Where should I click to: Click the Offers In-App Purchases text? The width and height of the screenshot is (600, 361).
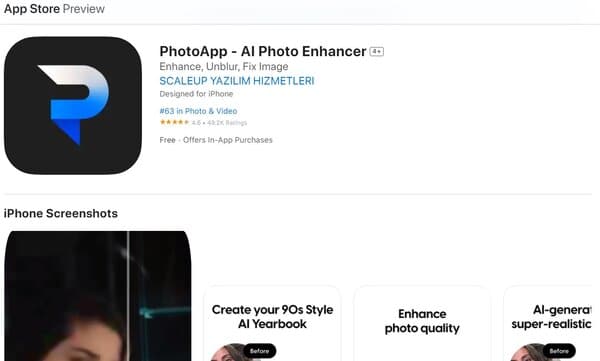tap(228, 140)
